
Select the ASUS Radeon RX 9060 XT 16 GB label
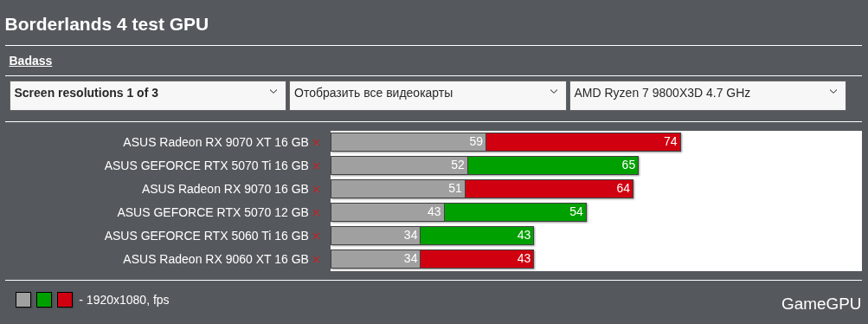(x=215, y=259)
